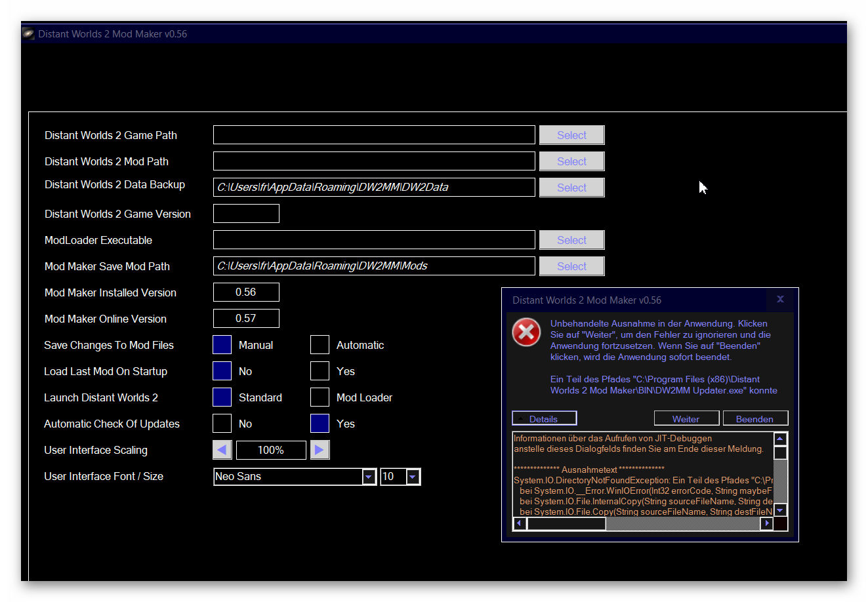The image size is (868, 602).
Task: Increase UI scaling with right arrow
Action: (x=320, y=450)
